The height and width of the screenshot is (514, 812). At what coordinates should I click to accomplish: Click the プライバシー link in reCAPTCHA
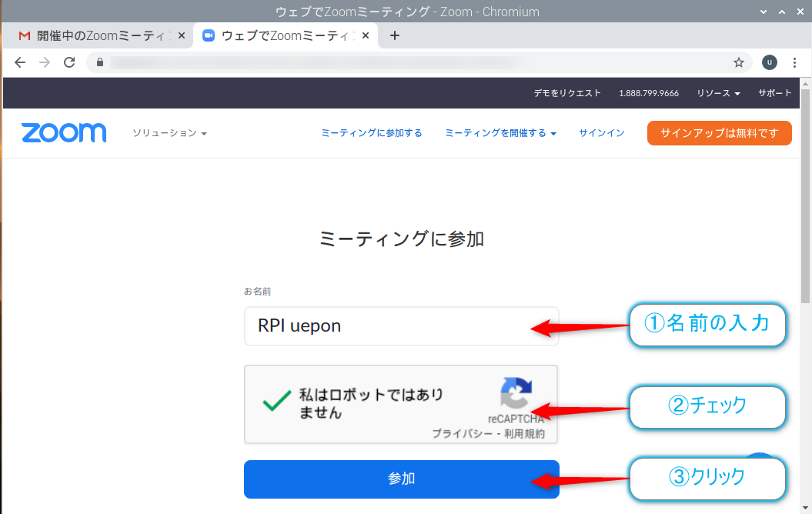pyautogui.click(x=463, y=434)
